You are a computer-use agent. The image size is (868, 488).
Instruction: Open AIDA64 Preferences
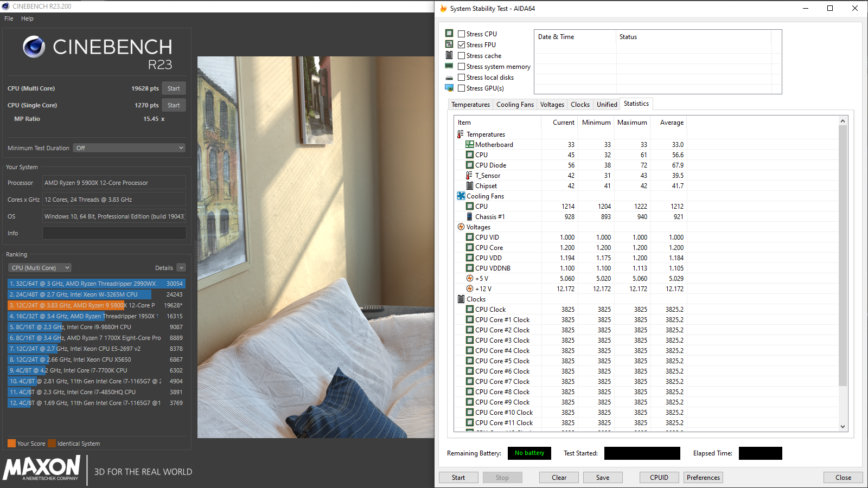click(x=703, y=478)
